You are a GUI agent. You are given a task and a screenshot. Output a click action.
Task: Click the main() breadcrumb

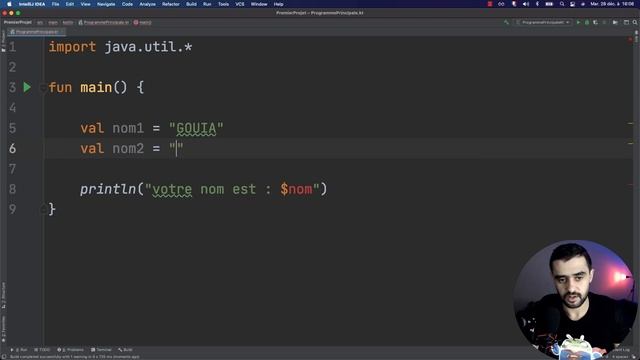(143, 22)
